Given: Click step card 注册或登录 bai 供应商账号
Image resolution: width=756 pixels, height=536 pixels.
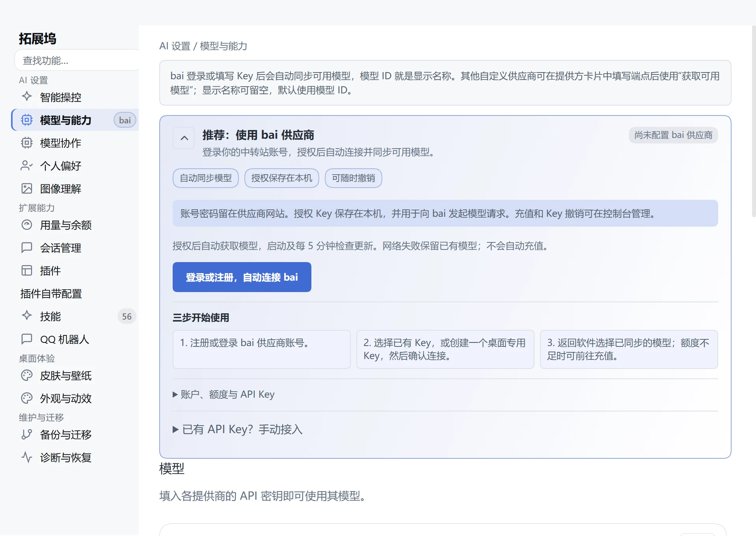Looking at the screenshot, I should coord(262,350).
